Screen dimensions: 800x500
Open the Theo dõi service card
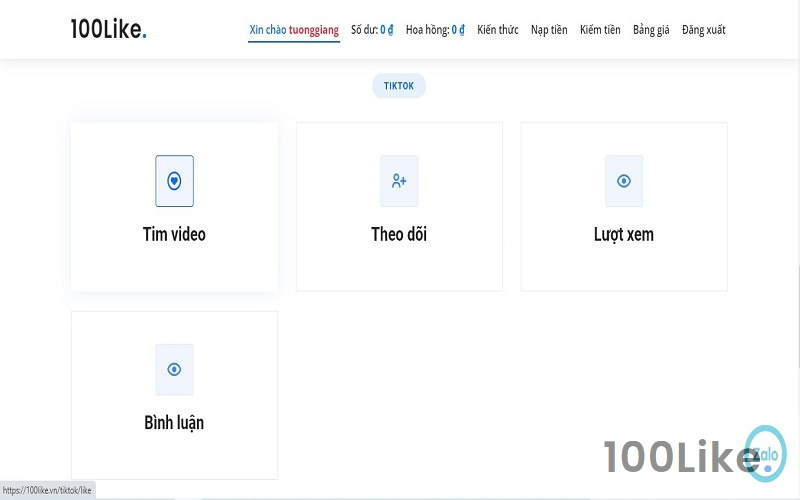point(399,207)
